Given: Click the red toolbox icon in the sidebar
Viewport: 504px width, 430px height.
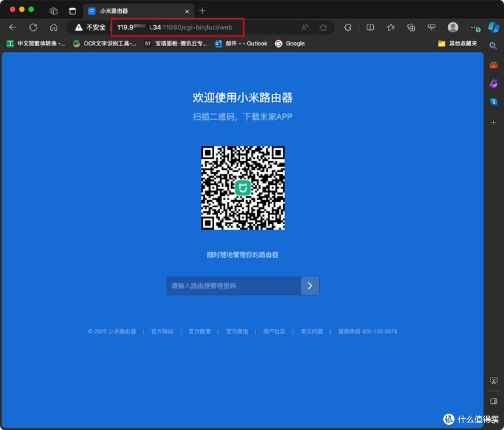Looking at the screenshot, I should click(x=494, y=65).
